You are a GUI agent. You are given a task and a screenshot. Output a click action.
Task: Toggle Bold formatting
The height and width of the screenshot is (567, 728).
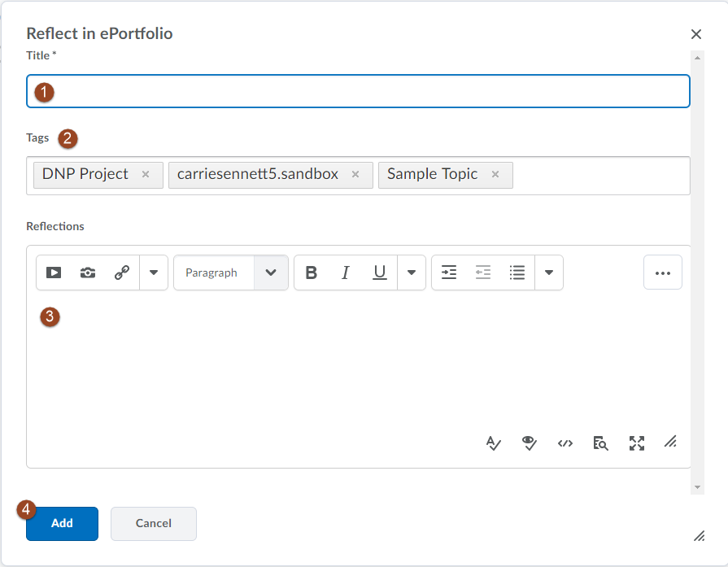(x=311, y=273)
